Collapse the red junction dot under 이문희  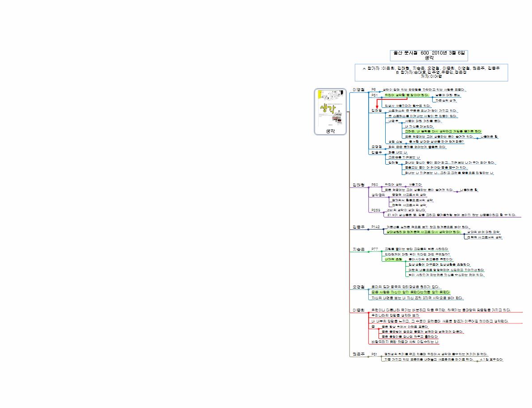pyautogui.click(x=368, y=313)
